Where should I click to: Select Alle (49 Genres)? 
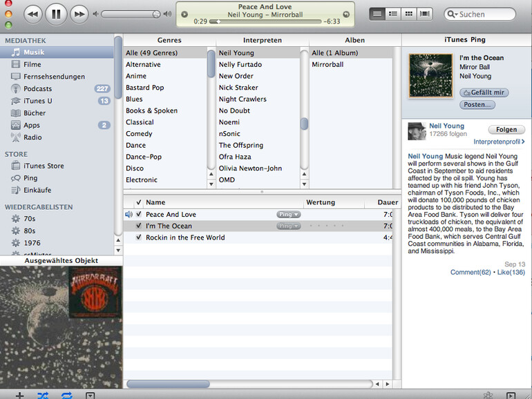click(165, 53)
